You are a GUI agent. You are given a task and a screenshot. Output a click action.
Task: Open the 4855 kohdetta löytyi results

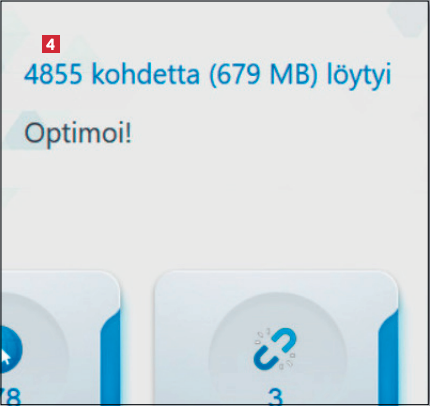(x=207, y=74)
